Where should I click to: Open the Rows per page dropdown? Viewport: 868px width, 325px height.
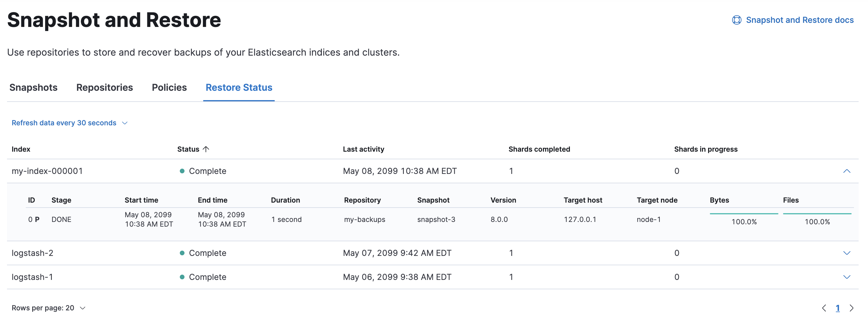pyautogui.click(x=49, y=308)
